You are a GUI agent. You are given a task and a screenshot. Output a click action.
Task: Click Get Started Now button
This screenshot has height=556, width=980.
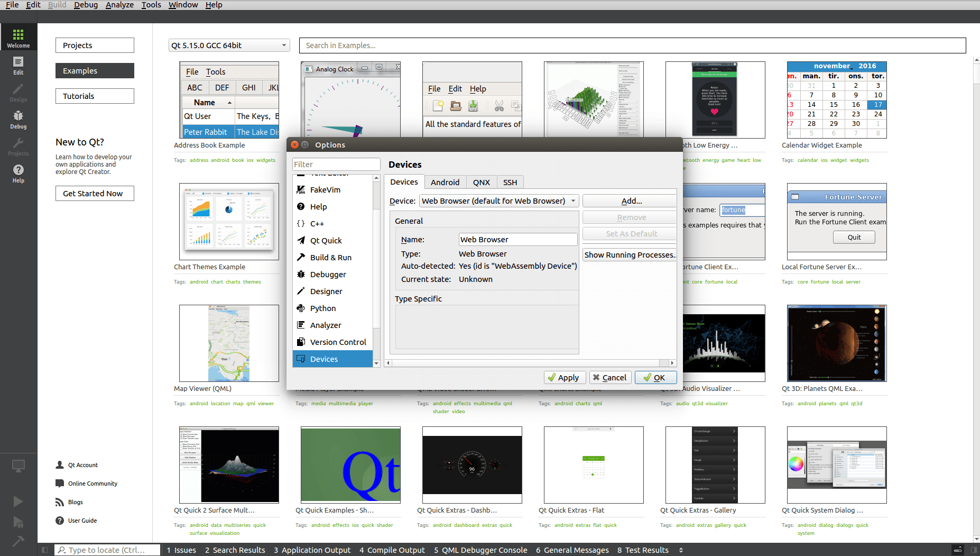[x=95, y=194]
